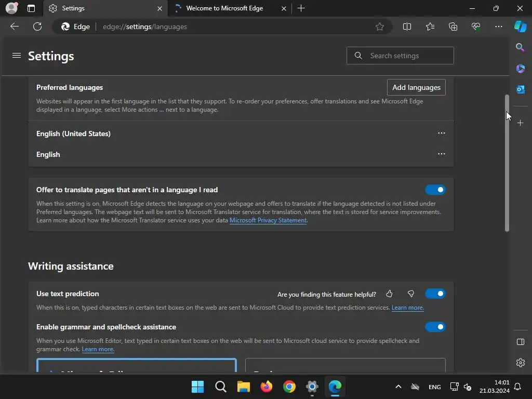Toggle sidebar visibility icon at bottom
Screen dimensions: 532x399
(520, 342)
